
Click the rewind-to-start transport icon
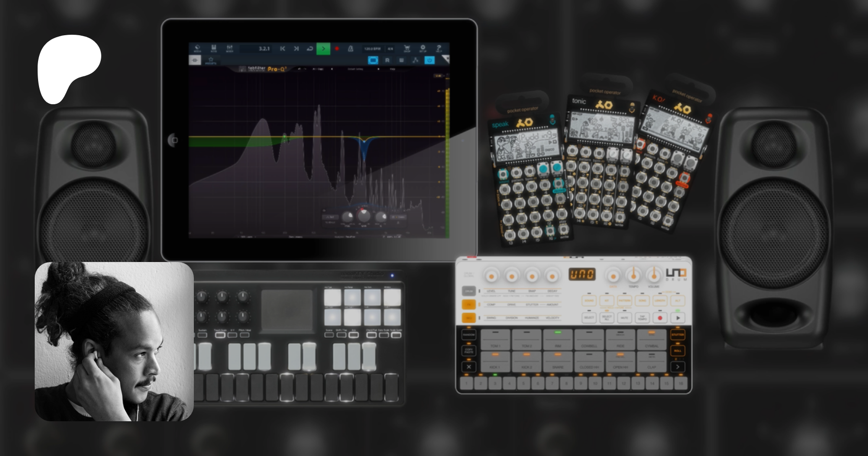(283, 49)
